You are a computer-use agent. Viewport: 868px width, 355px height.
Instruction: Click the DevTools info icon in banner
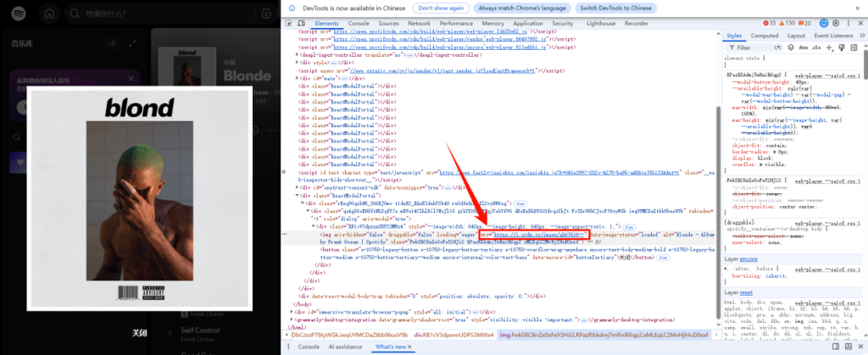click(x=292, y=8)
